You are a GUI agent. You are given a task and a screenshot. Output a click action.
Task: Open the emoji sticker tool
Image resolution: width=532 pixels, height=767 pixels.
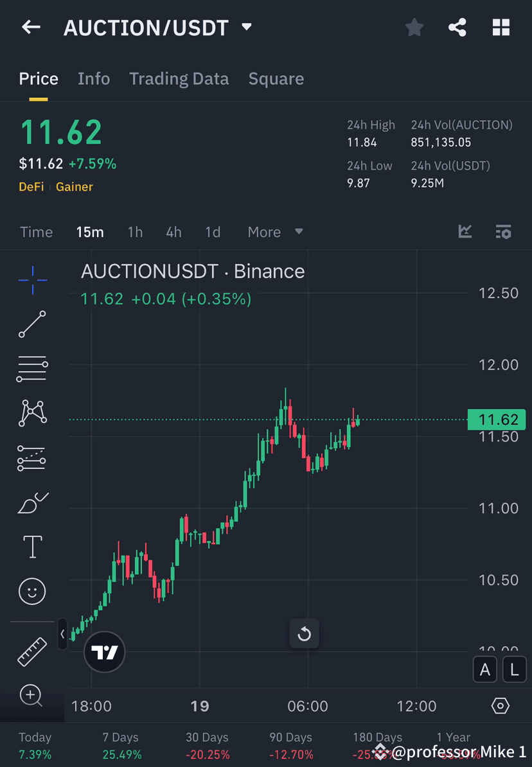pos(32,591)
